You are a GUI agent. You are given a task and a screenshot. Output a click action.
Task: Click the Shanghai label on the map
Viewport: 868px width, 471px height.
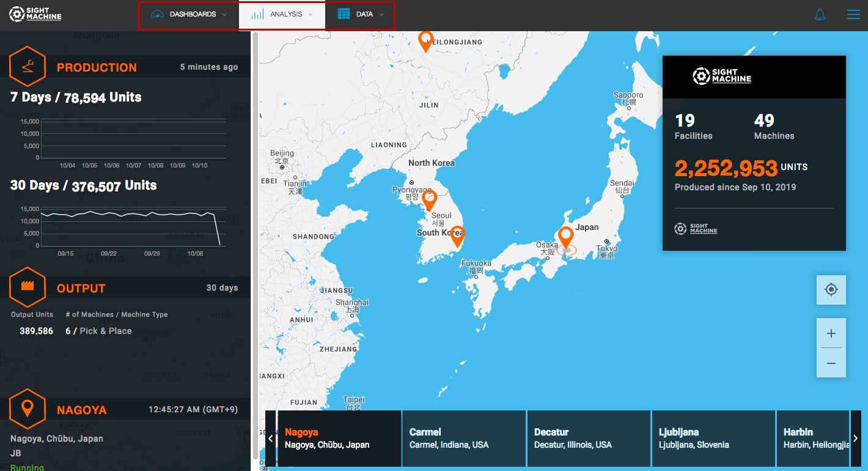352,306
